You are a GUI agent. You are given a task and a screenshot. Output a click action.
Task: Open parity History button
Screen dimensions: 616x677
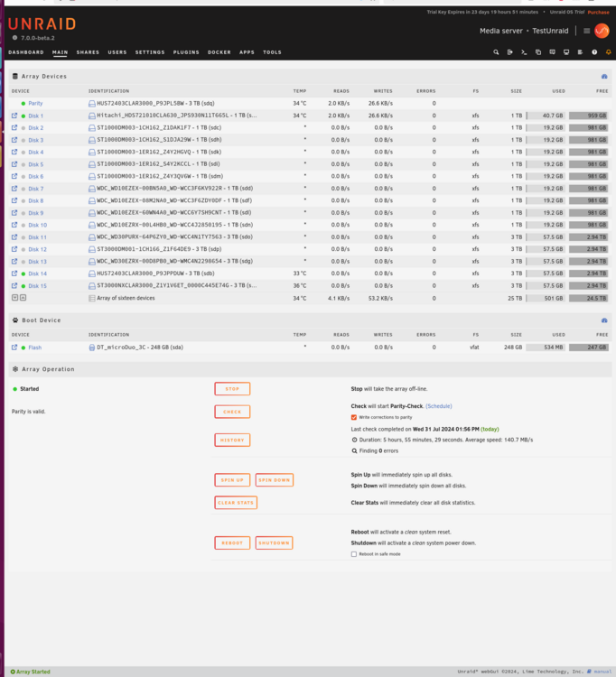click(x=232, y=440)
